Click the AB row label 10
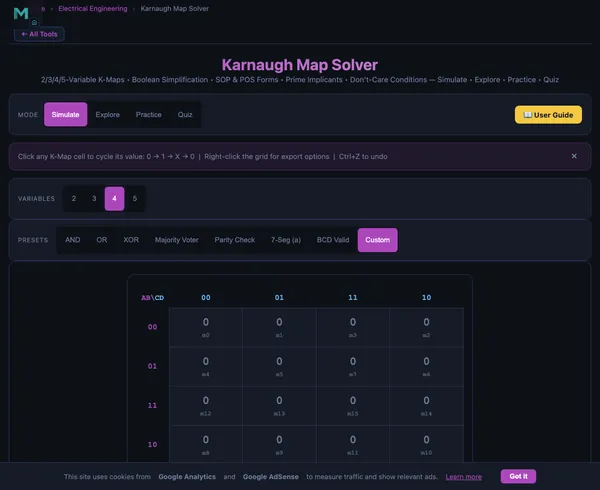Viewport: 600px width, 490px height. coord(152,444)
